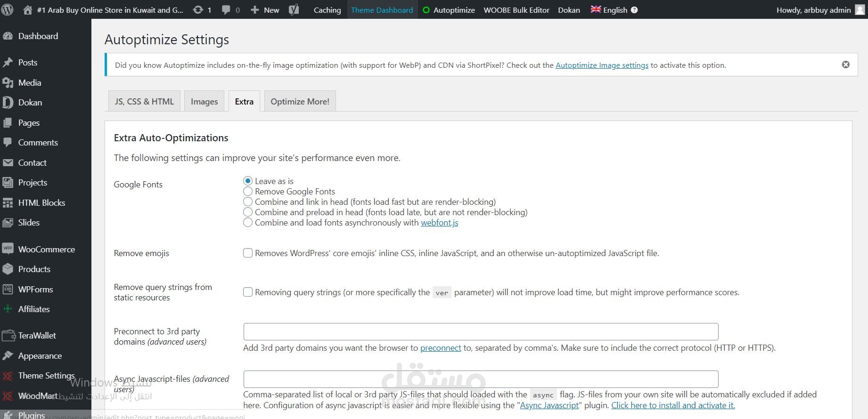The height and width of the screenshot is (419, 868).
Task: Click the Comments bubble icon in sidebar
Action: [8, 143]
